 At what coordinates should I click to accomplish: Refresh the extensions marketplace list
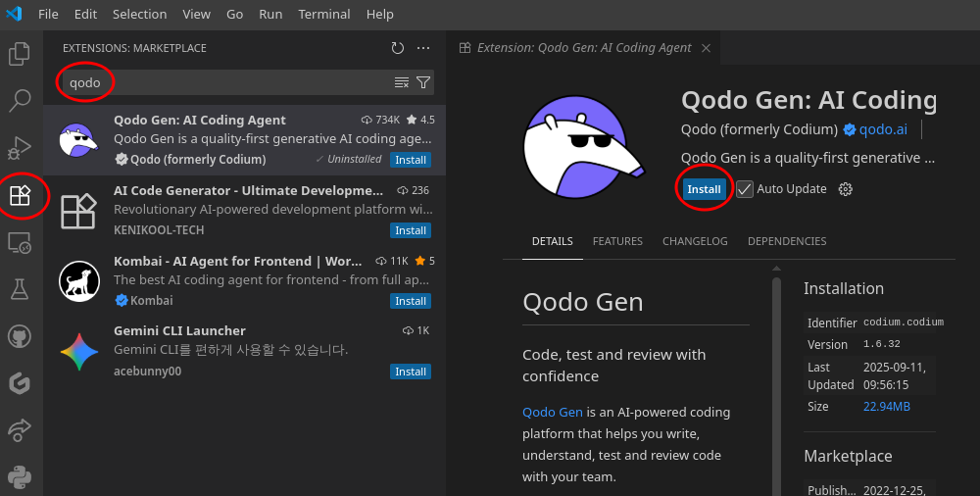click(398, 48)
